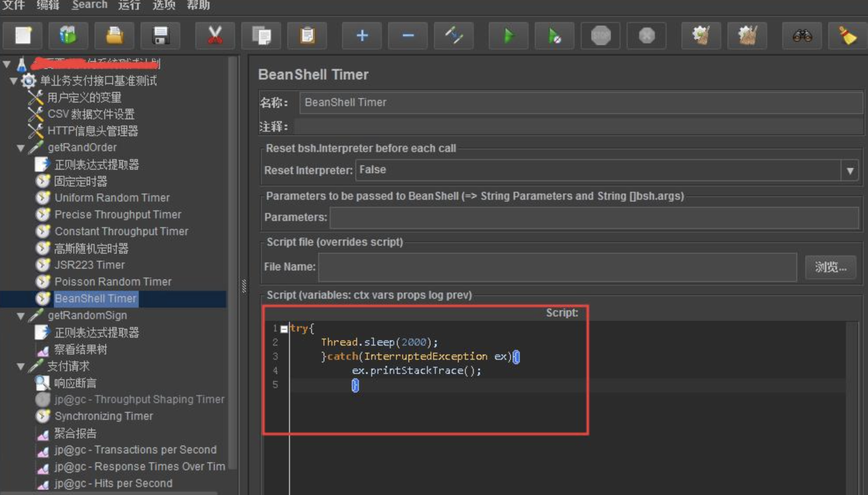Click the Shutdown test icon
This screenshot has width=868, height=495.
pos(647,35)
